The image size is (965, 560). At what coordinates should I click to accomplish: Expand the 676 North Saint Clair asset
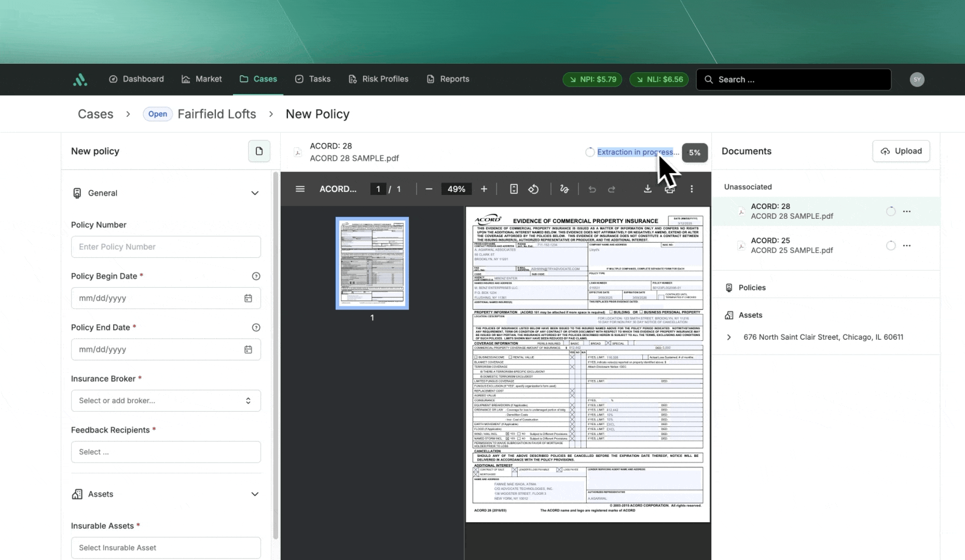point(729,338)
